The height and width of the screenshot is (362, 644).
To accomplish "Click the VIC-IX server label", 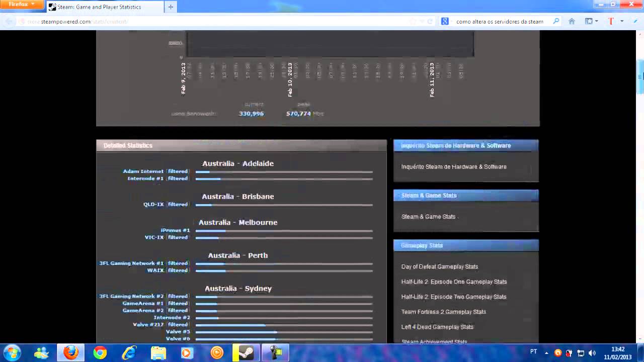I will (154, 237).
